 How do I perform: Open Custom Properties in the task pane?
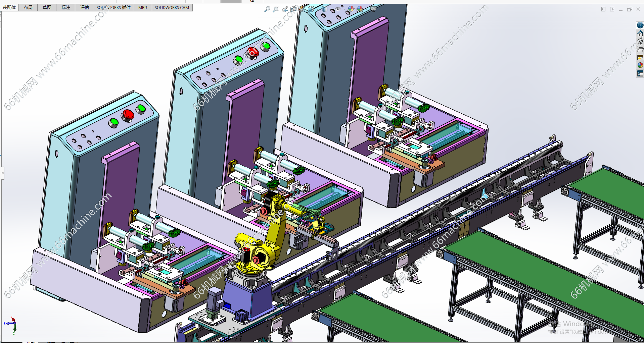tap(640, 73)
